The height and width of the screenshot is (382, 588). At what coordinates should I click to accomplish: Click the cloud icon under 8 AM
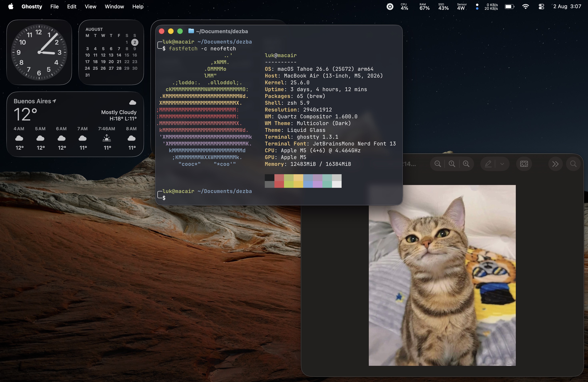[x=131, y=138]
